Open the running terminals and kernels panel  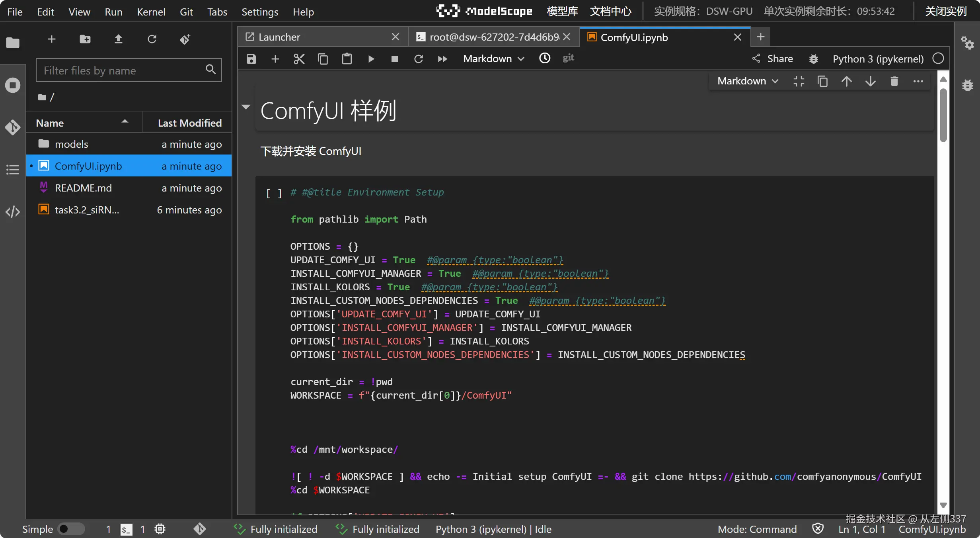(13, 85)
